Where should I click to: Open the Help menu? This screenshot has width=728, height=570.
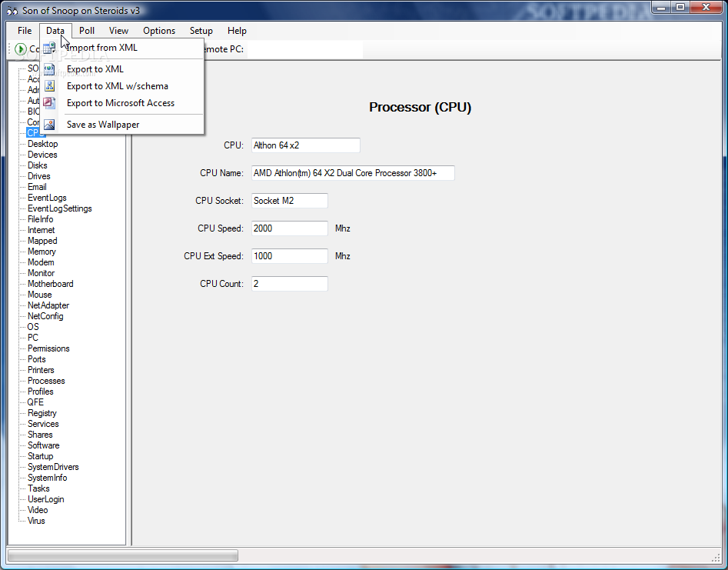237,31
